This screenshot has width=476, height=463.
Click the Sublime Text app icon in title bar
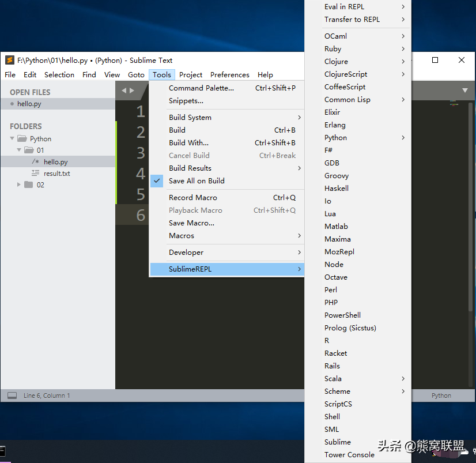10,60
